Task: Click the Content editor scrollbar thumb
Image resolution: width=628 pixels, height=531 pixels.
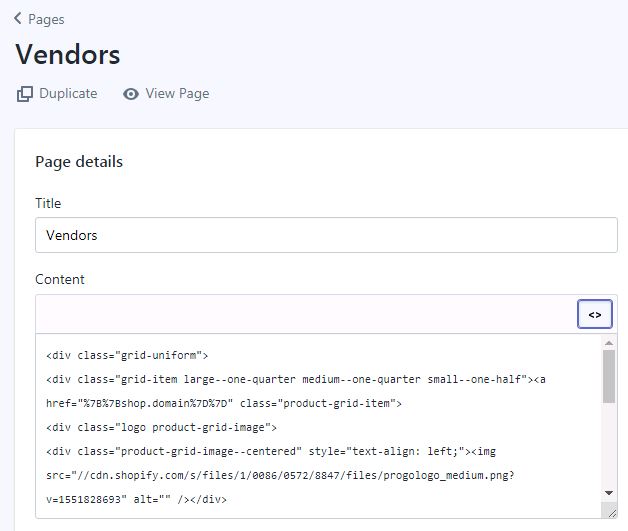Action: point(609,378)
